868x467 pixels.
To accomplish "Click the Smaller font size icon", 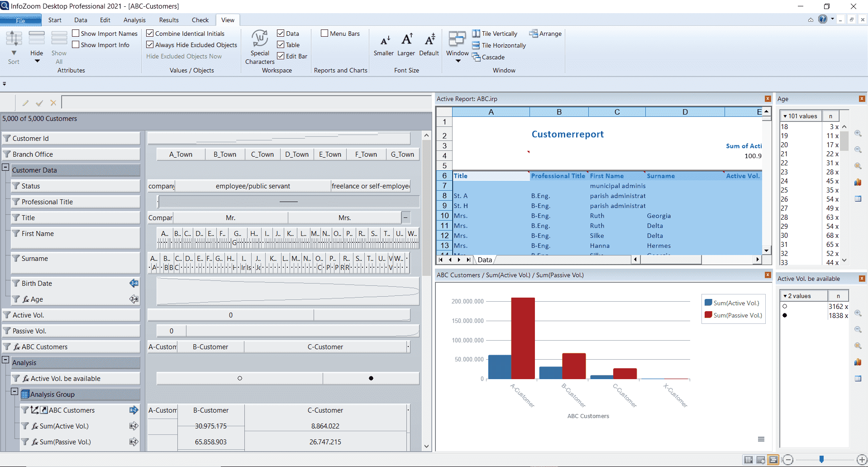I will tap(385, 40).
